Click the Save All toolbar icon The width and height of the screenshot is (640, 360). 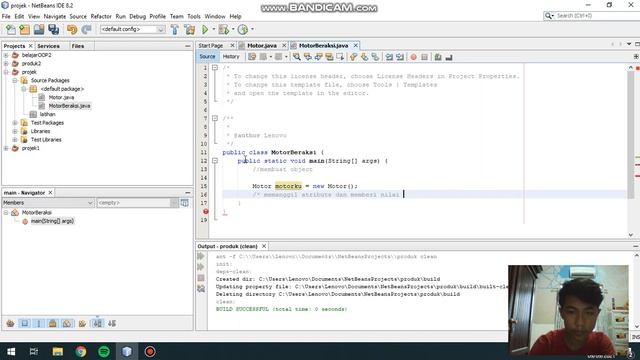pos(53,29)
